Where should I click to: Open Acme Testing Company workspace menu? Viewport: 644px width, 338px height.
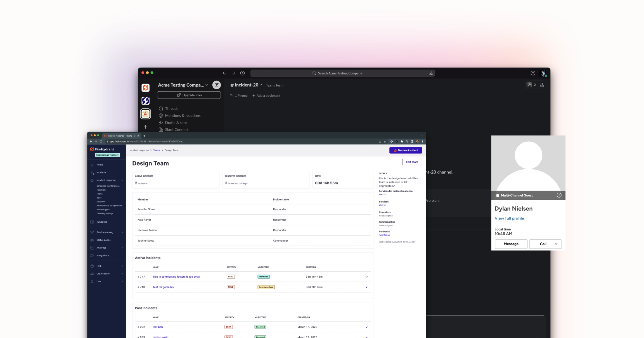coord(183,85)
